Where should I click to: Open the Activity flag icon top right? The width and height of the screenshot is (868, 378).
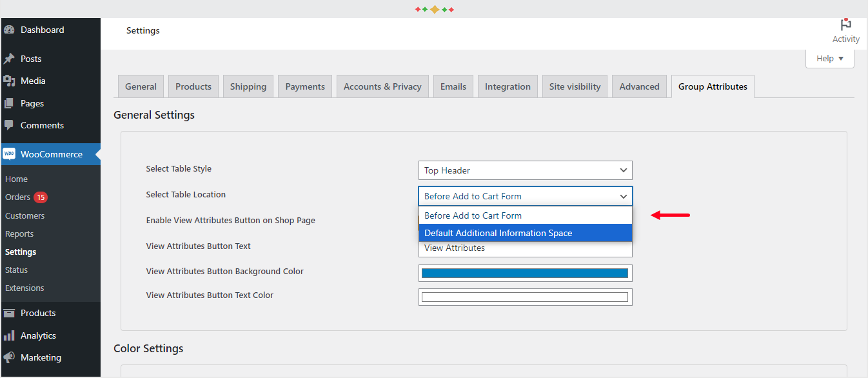point(845,25)
